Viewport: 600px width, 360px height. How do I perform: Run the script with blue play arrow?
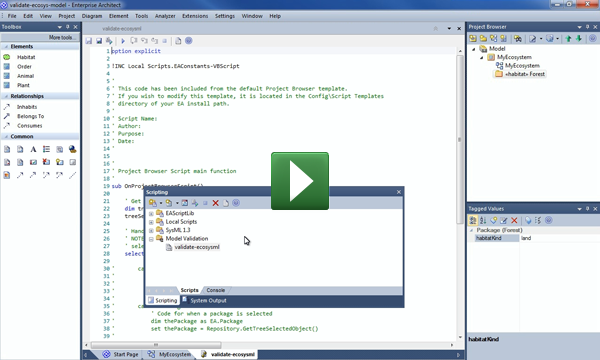point(123,41)
